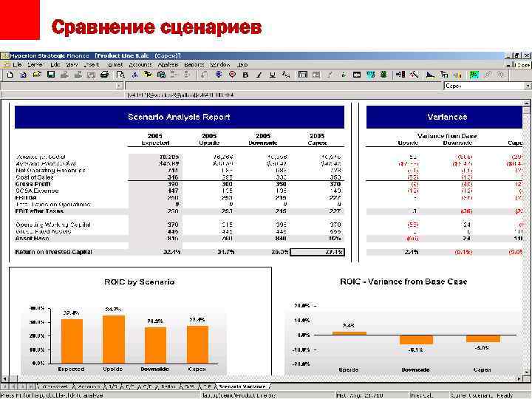Click the Cut (scissors) toolbar icon
The height and width of the screenshot is (399, 532).
tap(134, 75)
